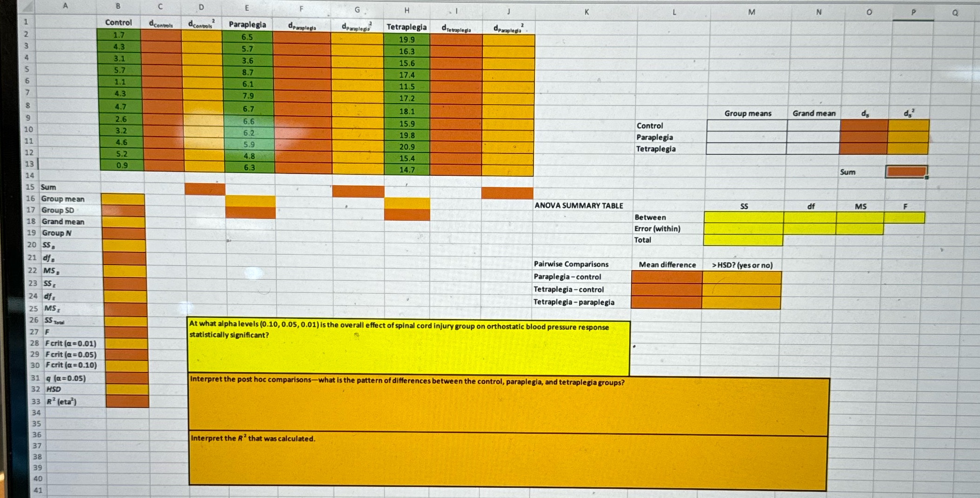Click the Tetraplegia value 14.7 cell
The height and width of the screenshot is (498, 980).
[407, 170]
